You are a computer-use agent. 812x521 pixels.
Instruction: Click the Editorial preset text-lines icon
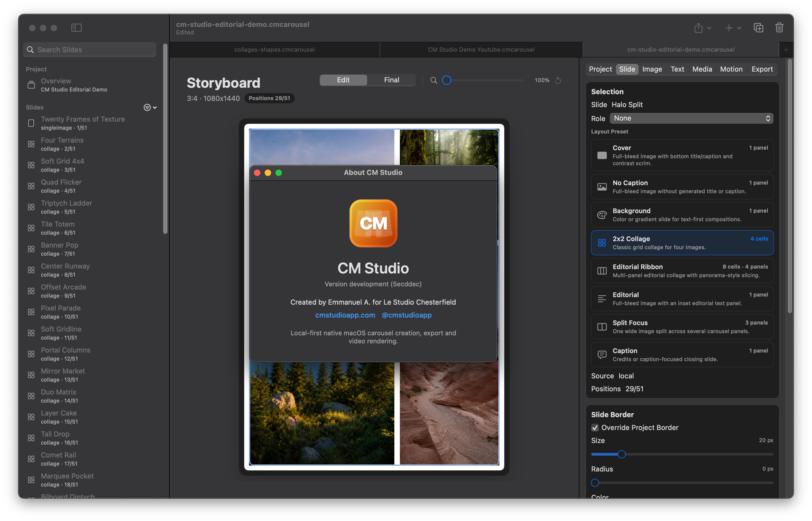(602, 299)
